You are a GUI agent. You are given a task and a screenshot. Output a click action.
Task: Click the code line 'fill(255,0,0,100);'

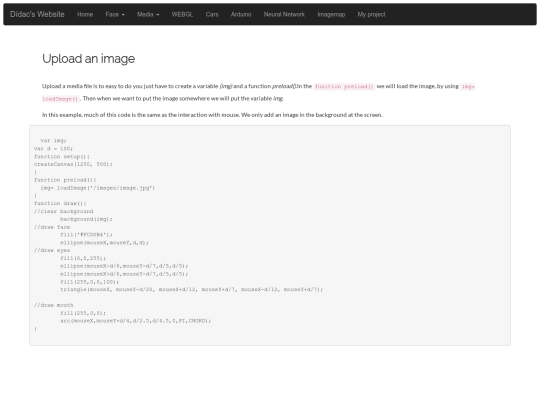90,282
